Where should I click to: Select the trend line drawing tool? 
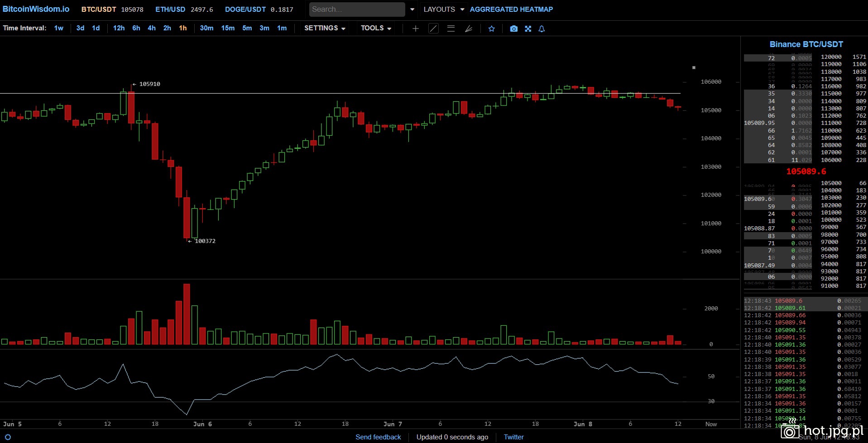[433, 29]
